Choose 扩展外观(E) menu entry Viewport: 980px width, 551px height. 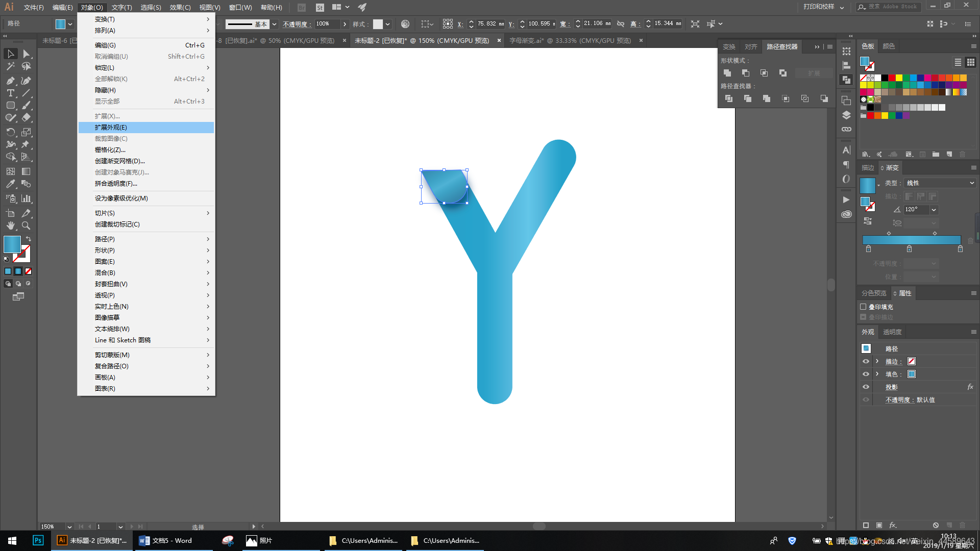coord(111,128)
